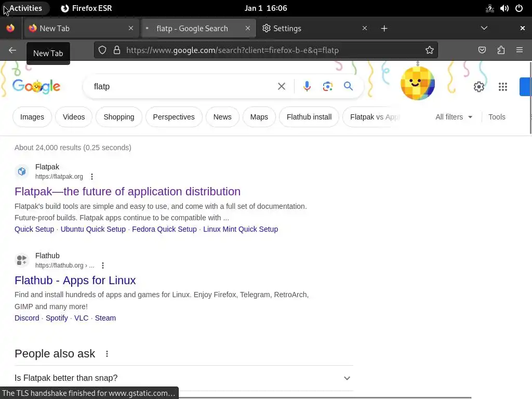Open Linux Mint Quick Setup sitelink
This screenshot has height=399, width=532.
pyautogui.click(x=241, y=229)
